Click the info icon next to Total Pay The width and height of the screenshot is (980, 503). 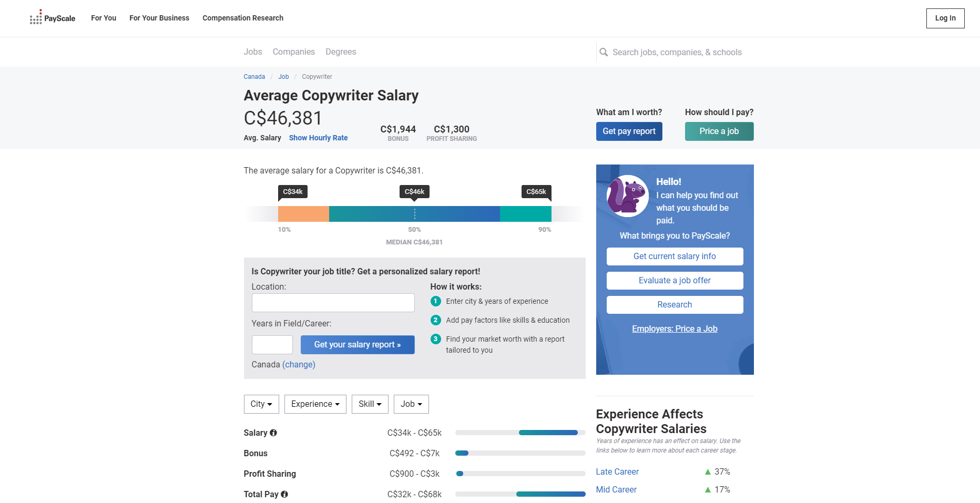coord(284,494)
